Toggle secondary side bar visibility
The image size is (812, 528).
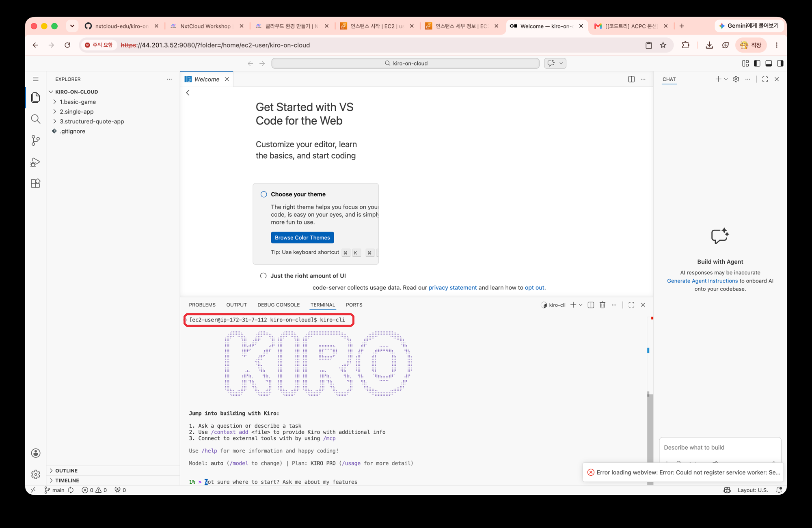pos(780,63)
